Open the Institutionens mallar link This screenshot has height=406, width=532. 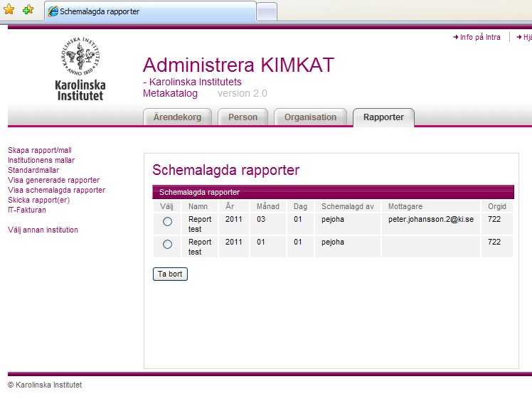pyautogui.click(x=41, y=160)
